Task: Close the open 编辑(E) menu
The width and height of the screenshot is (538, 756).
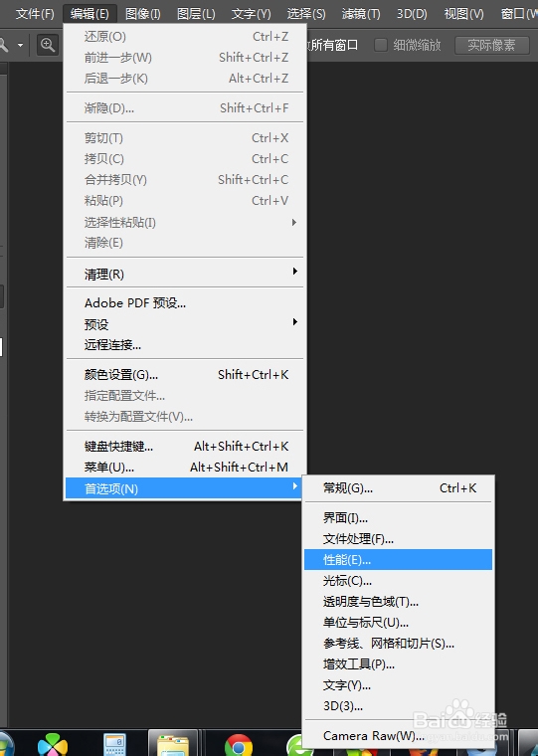Action: [90, 14]
